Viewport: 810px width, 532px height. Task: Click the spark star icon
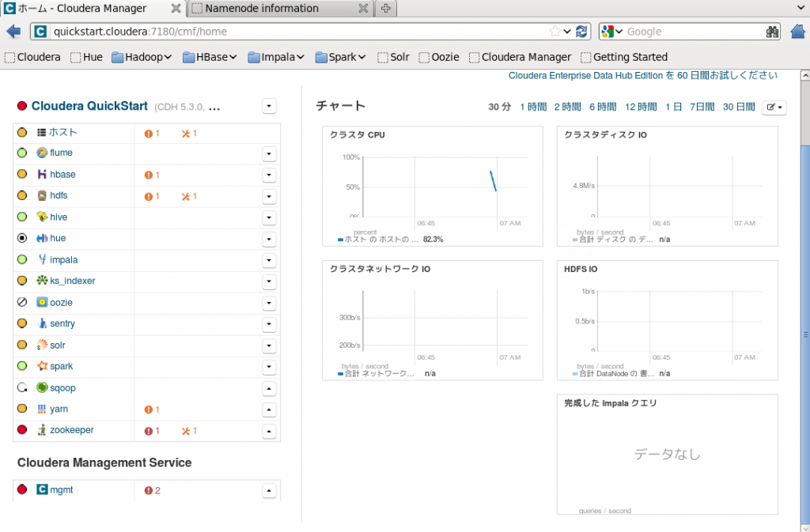pos(42,366)
